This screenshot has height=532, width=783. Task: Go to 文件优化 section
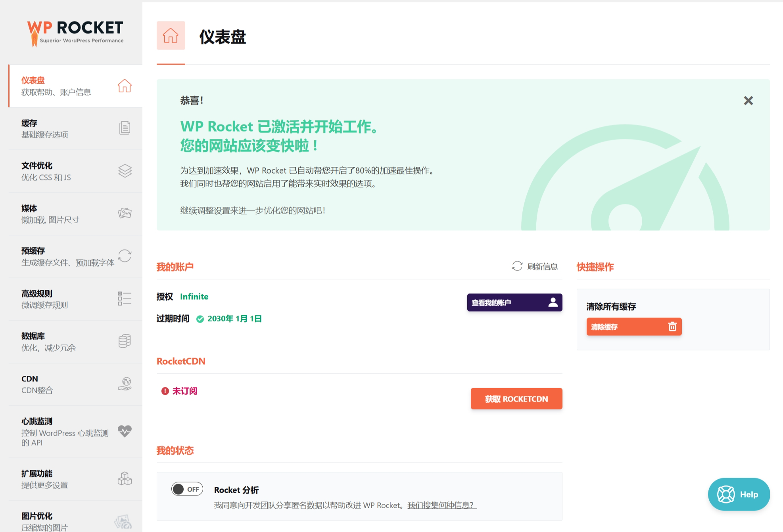pyautogui.click(x=75, y=171)
